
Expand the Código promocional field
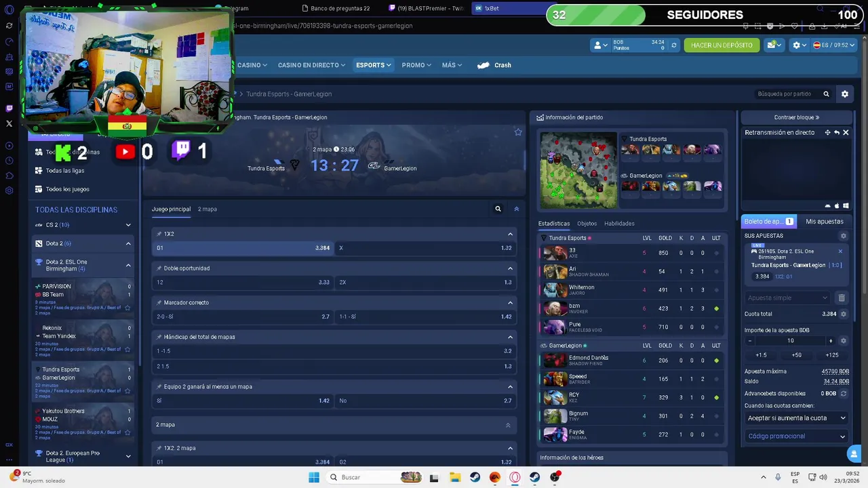[796, 436]
